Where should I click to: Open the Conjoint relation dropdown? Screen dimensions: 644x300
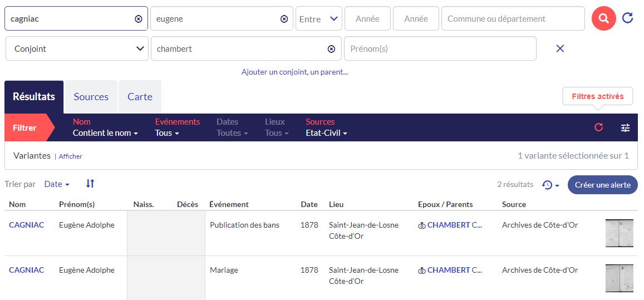(x=77, y=49)
